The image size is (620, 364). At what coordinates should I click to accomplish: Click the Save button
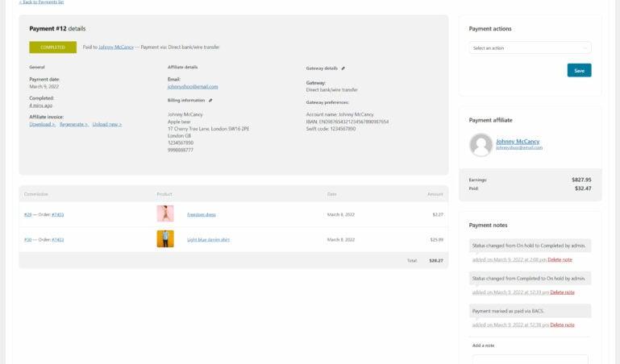[579, 70]
